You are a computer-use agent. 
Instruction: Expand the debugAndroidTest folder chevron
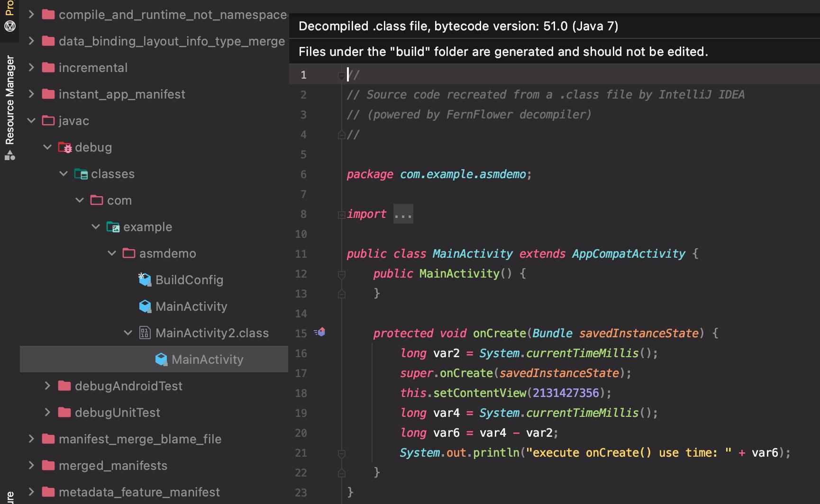pos(47,386)
